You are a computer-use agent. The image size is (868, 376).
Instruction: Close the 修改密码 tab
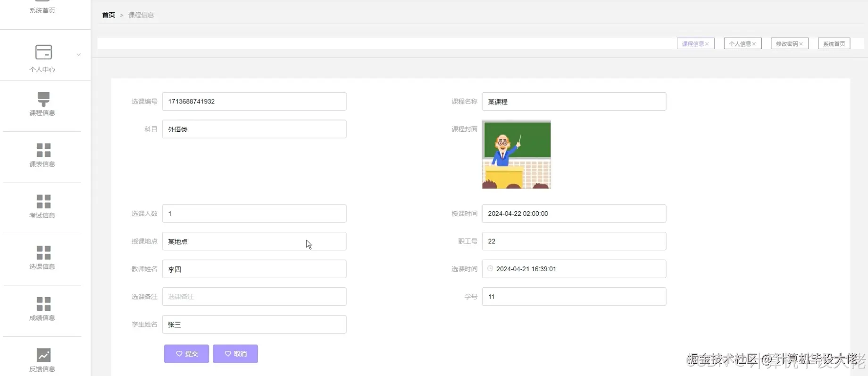[x=801, y=44]
